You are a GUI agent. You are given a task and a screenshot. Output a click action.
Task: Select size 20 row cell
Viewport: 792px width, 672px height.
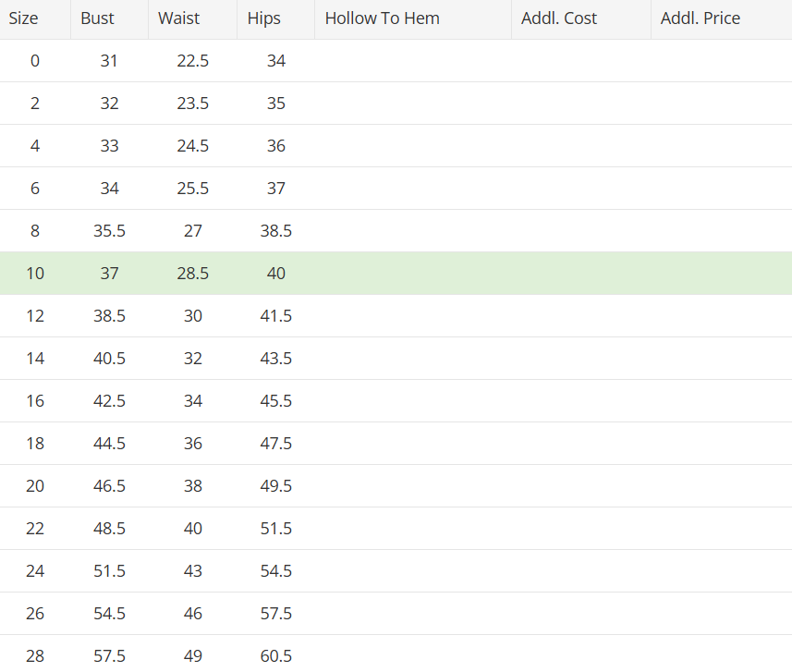tap(35, 485)
